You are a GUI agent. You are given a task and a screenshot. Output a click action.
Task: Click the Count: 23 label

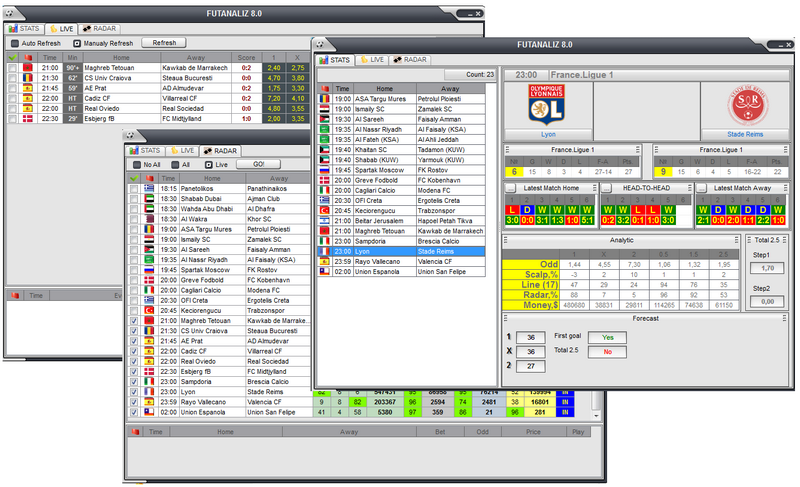pyautogui.click(x=480, y=74)
